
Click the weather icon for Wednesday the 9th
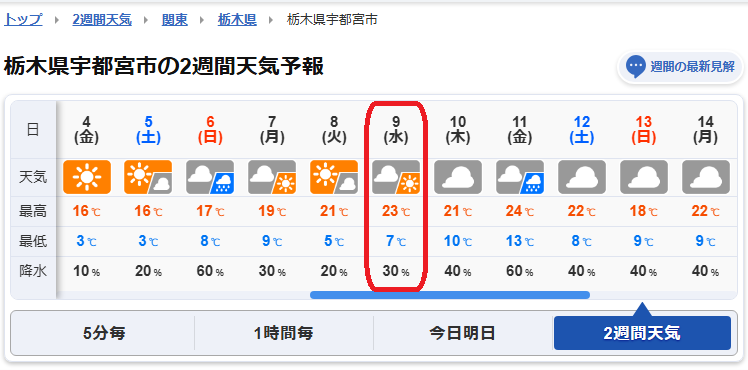396,177
